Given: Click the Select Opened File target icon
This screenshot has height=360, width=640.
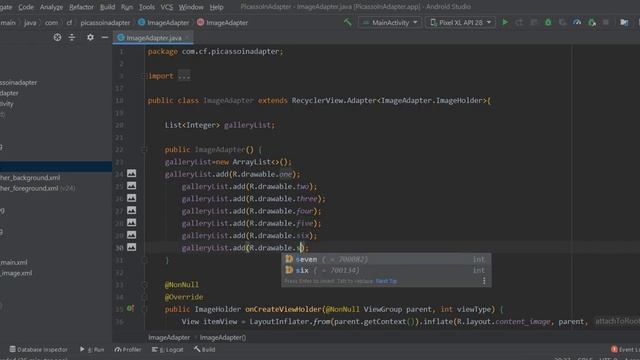Looking at the screenshot, I should coord(57,38).
